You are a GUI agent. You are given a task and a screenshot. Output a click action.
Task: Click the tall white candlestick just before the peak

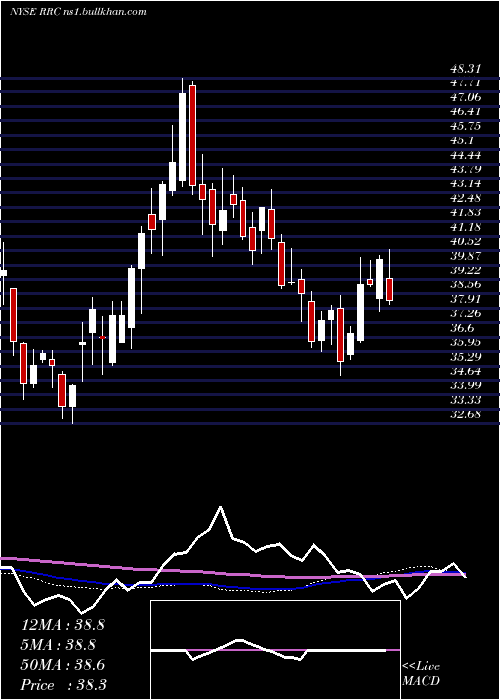(182, 137)
